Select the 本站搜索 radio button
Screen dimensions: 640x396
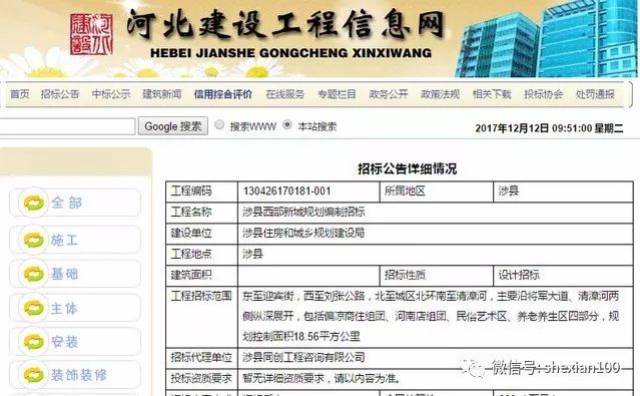[x=287, y=125]
